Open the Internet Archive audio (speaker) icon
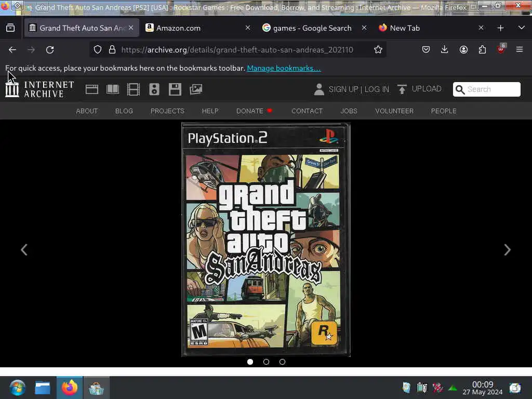Viewport: 532px width, 399px height. coord(154,89)
